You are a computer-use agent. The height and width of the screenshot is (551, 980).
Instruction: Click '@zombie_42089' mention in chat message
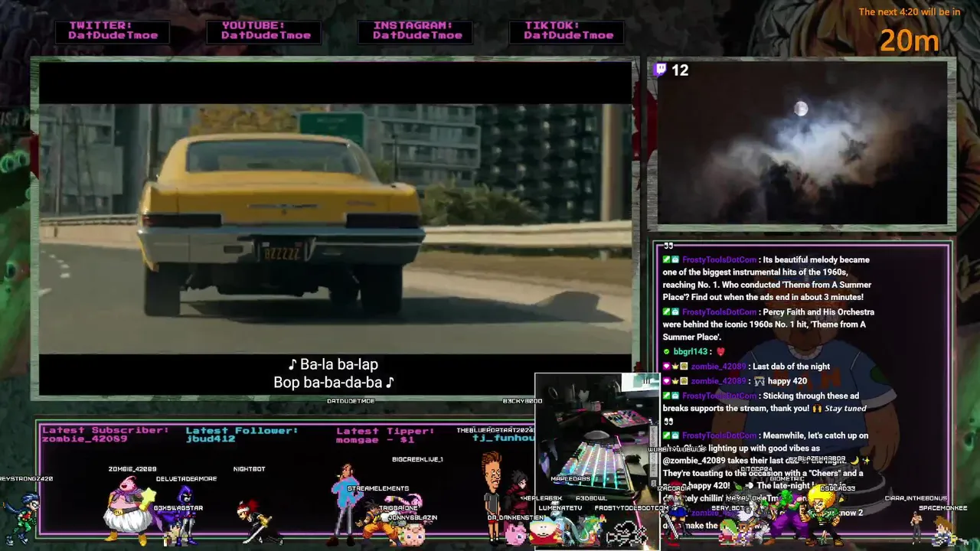pyautogui.click(x=695, y=461)
